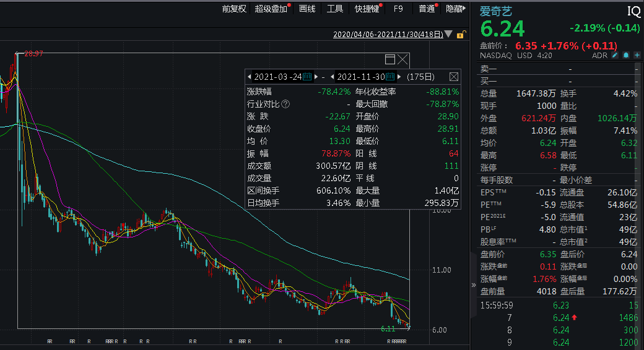Toggle 隐藏 to hide the side panel
Viewport: 644px width, 350px height.
[x=455, y=9]
